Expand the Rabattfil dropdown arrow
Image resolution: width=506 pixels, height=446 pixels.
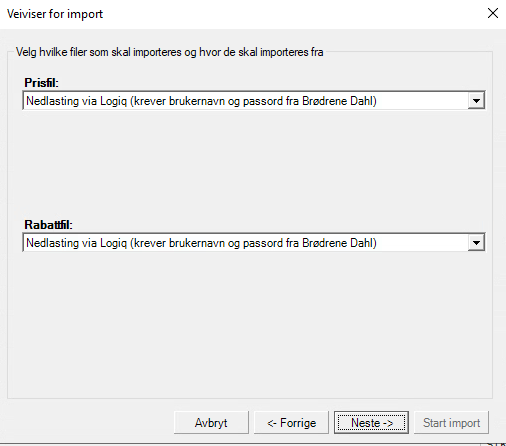point(476,243)
